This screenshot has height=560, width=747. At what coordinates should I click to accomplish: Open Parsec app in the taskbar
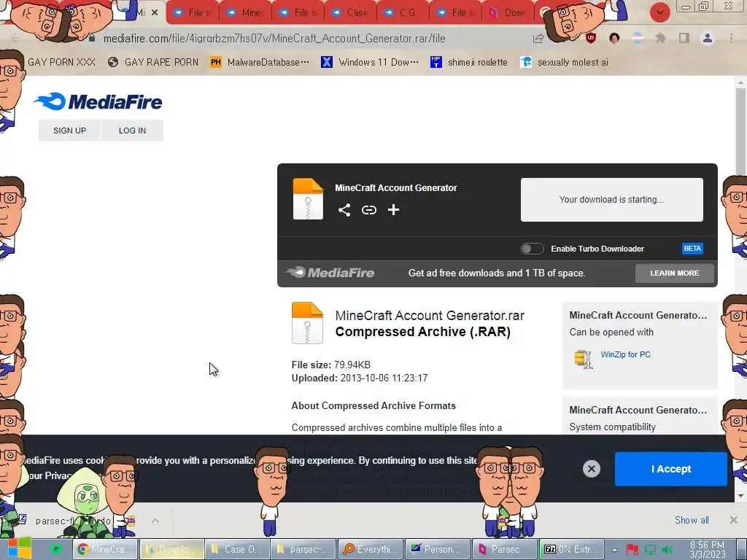click(x=504, y=549)
